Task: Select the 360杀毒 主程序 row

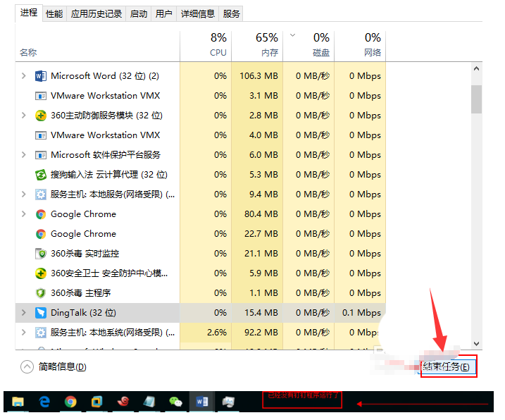Action: point(200,293)
